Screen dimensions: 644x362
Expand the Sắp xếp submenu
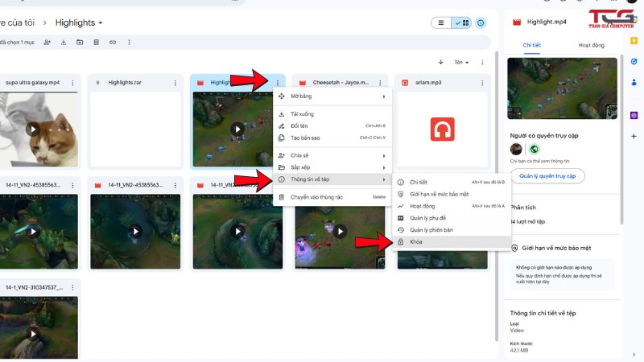332,167
